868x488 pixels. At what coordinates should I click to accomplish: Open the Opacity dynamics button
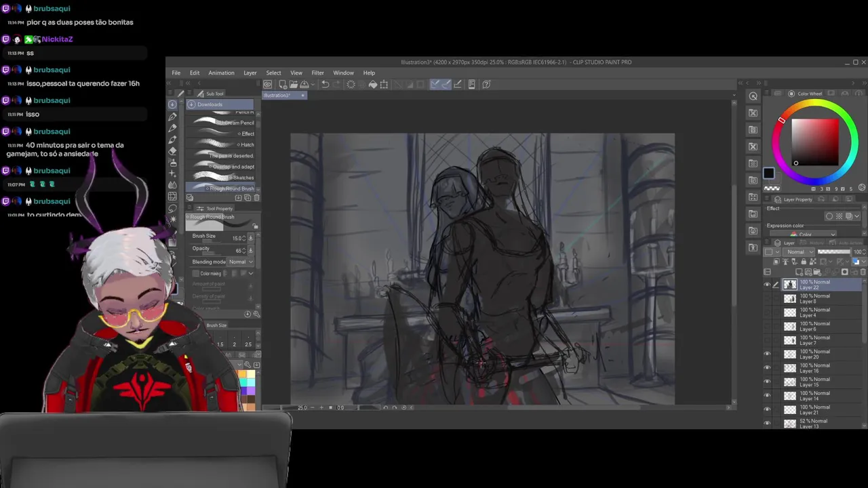pyautogui.click(x=251, y=251)
